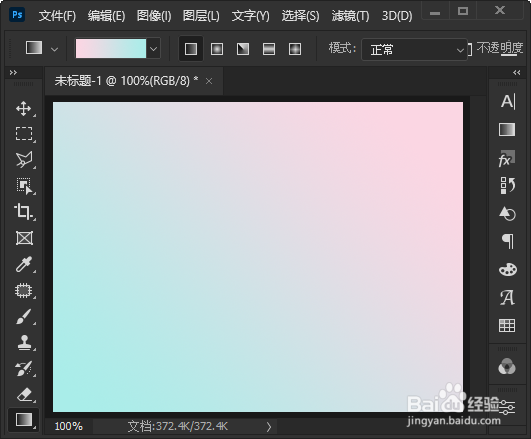Select the Object Selection tool
Screen dimensions: 531x439
pyautogui.click(x=24, y=186)
